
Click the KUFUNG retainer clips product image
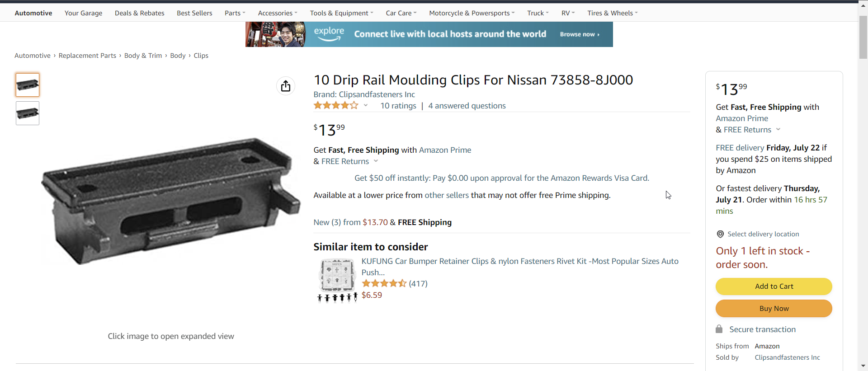[337, 280]
